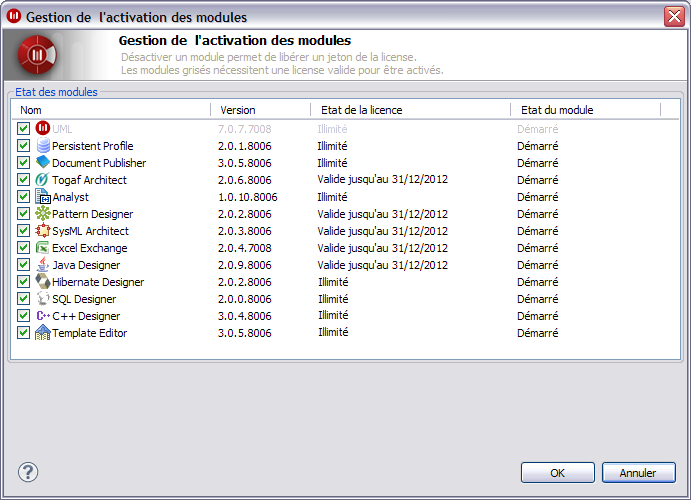Screen dimensions: 691x500
Task: Toggle the Template Editor checkbox
Action: (23, 333)
